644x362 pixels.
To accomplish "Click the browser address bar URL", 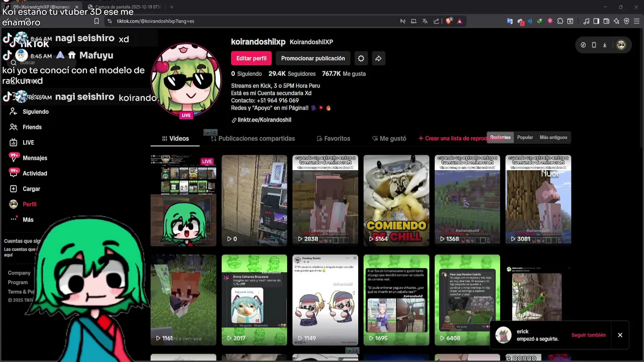I will (x=155, y=21).
